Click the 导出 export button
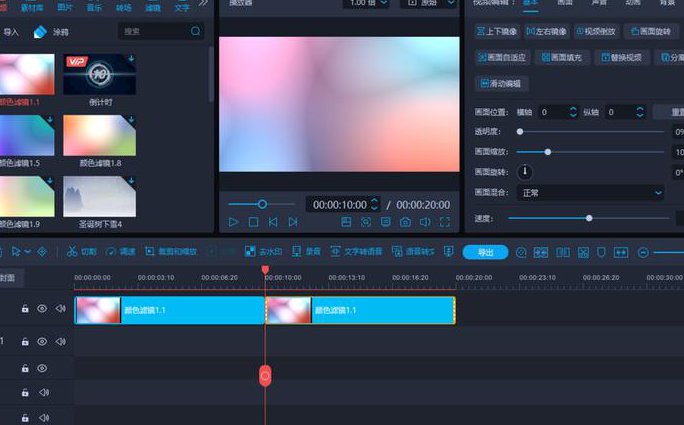The width and height of the screenshot is (684, 425). point(486,252)
